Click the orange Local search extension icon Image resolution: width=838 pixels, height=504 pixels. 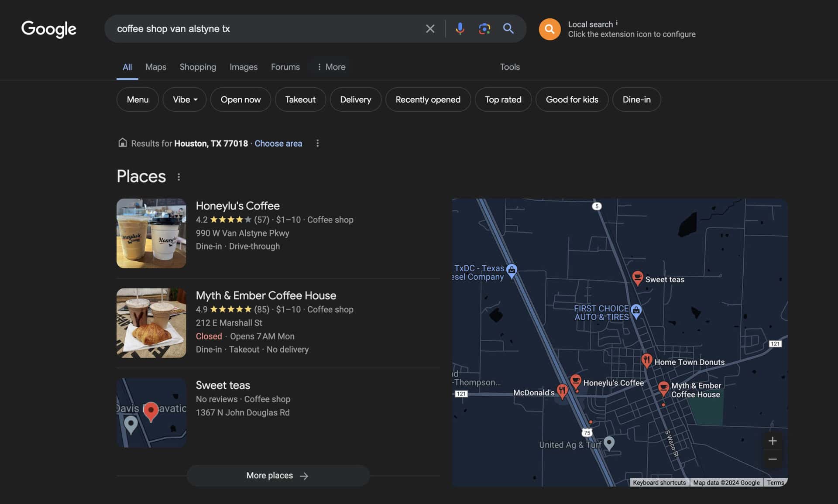550,29
